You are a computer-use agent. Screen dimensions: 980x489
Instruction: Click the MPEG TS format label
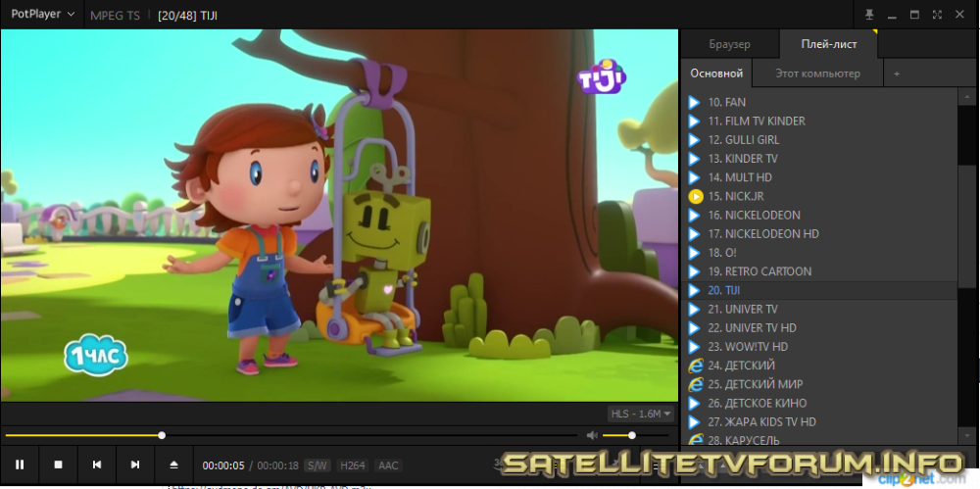point(115,15)
